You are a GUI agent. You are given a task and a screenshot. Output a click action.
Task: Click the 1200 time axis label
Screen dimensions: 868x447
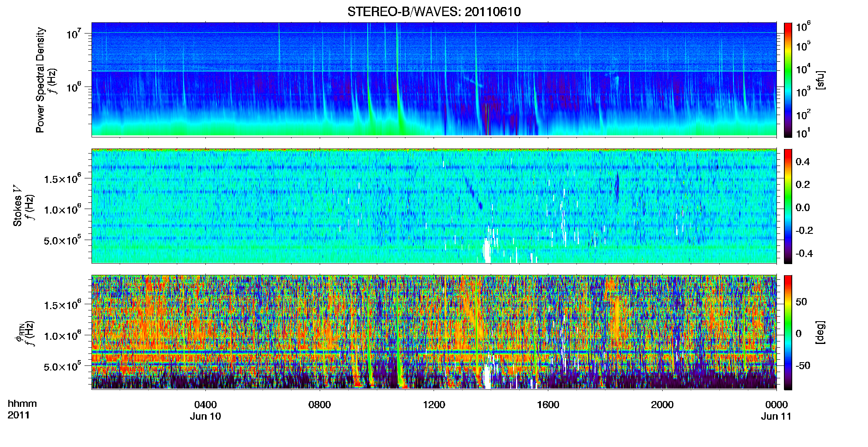[434, 404]
